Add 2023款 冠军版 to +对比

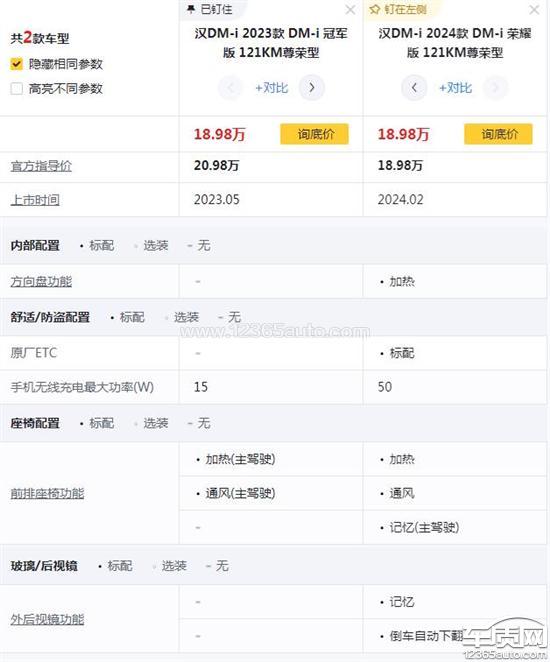(271, 88)
